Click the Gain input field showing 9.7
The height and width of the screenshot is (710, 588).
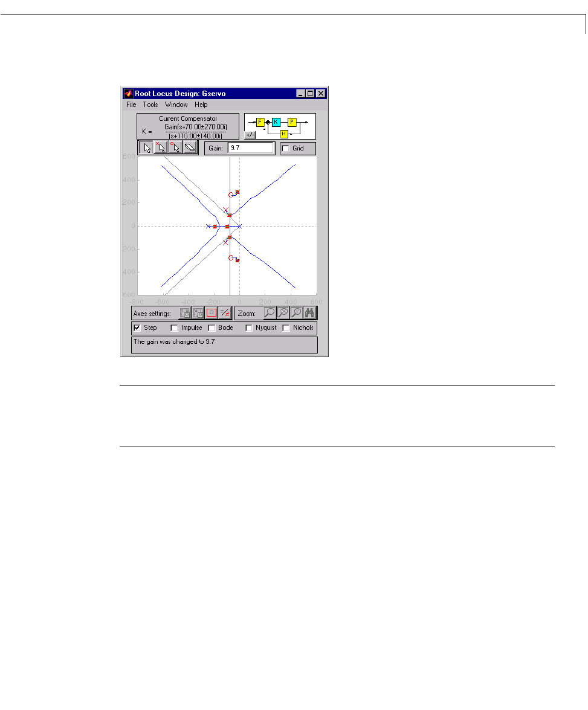(251, 148)
